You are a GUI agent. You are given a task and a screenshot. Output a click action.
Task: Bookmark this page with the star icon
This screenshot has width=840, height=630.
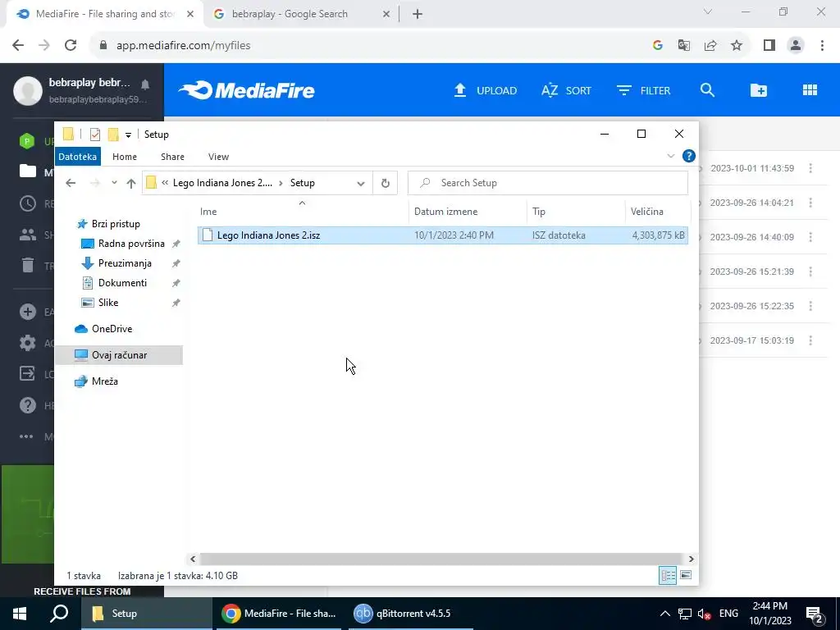point(737,46)
